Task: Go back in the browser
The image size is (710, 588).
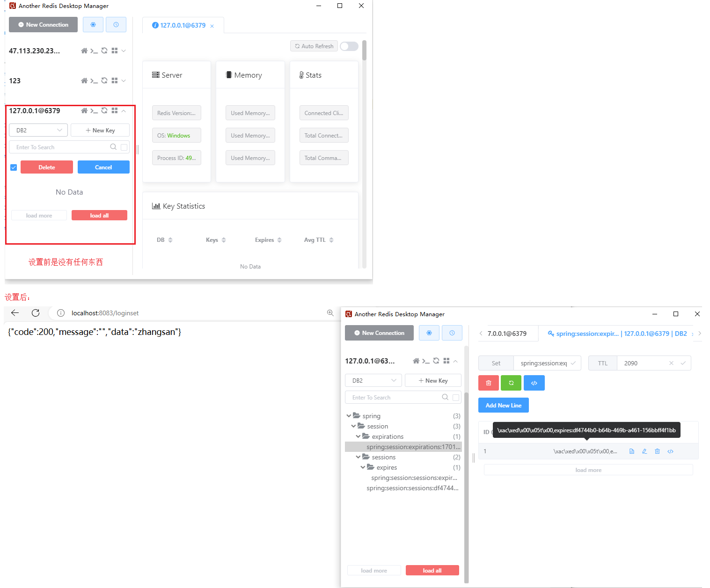Action: click(x=15, y=313)
